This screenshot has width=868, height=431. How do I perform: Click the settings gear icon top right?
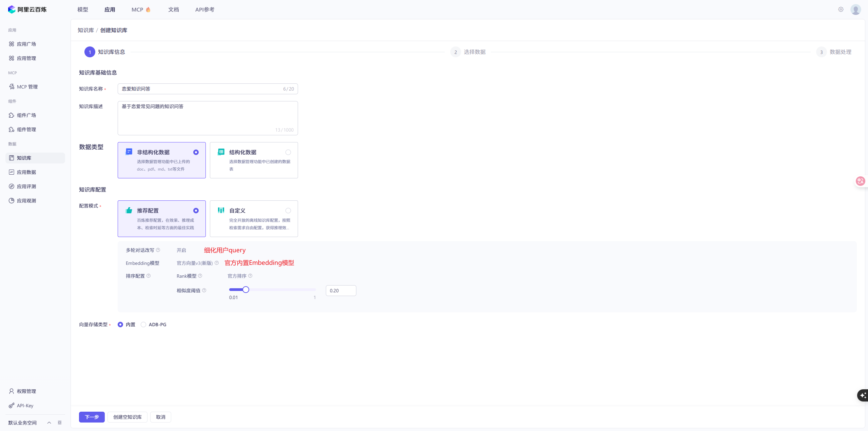[x=841, y=9]
